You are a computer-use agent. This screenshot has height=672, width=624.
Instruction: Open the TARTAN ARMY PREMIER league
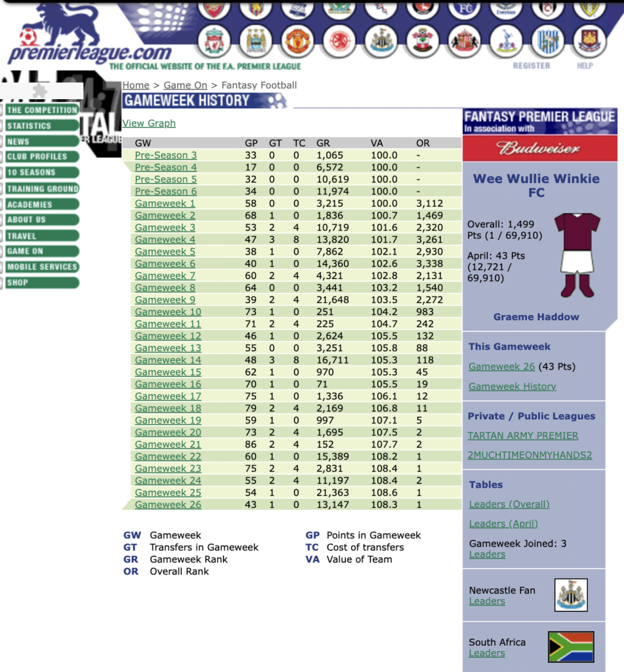522,435
